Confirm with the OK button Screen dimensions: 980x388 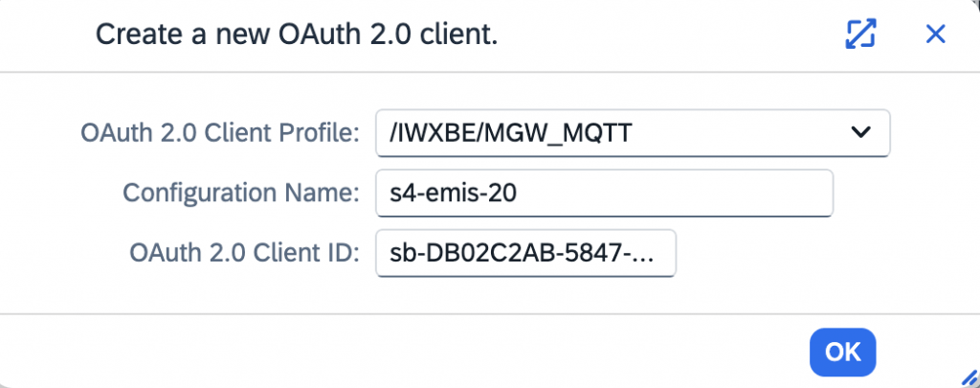[x=842, y=352]
